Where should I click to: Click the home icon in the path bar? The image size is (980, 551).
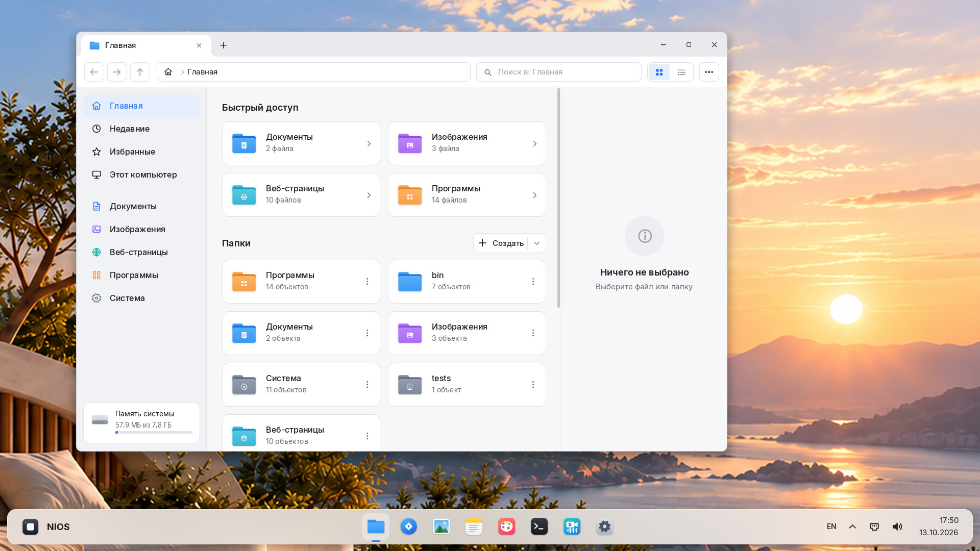(168, 72)
